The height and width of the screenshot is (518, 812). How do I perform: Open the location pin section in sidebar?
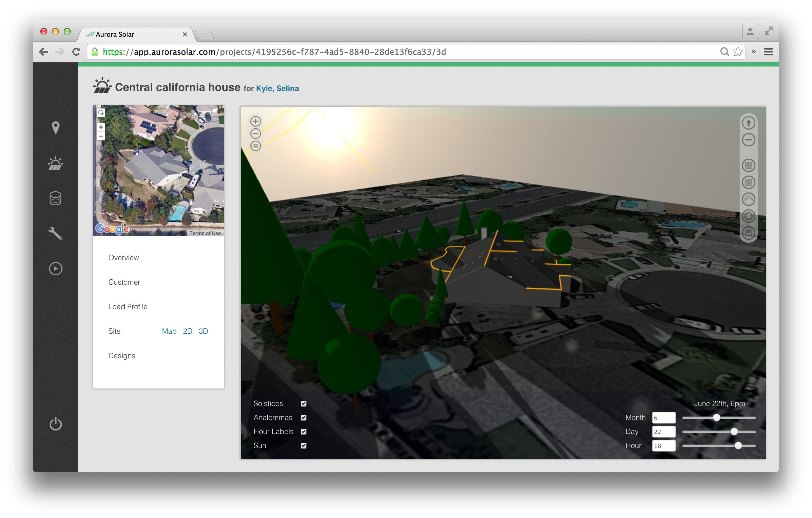point(56,128)
